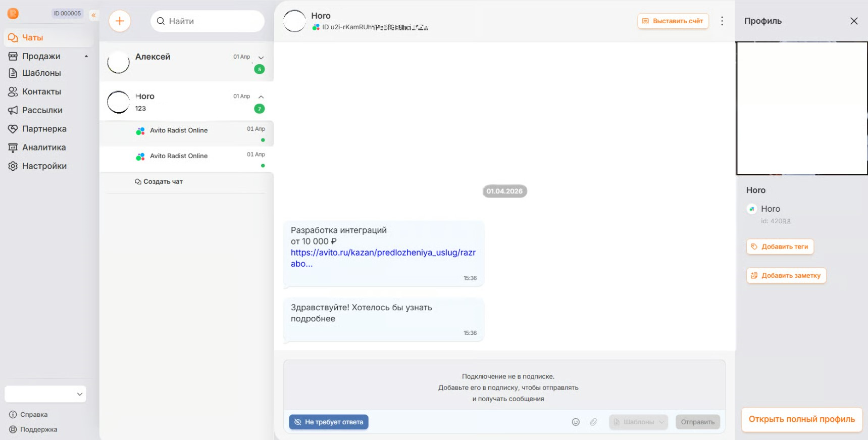Screen dimensions: 868x440
Task: Click the Партнерка handshake icon
Action: click(x=13, y=129)
